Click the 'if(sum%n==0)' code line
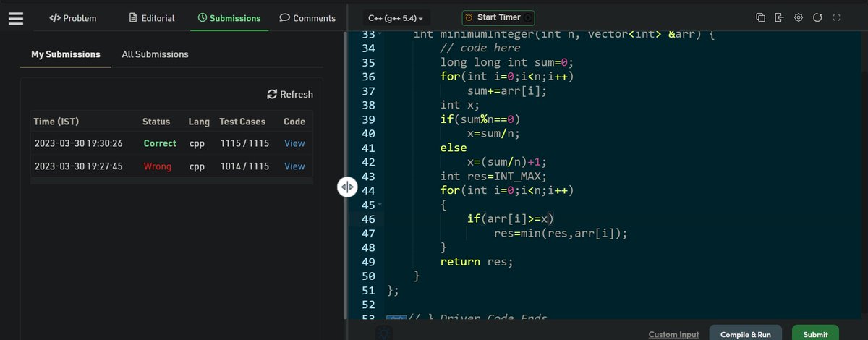 click(x=480, y=119)
